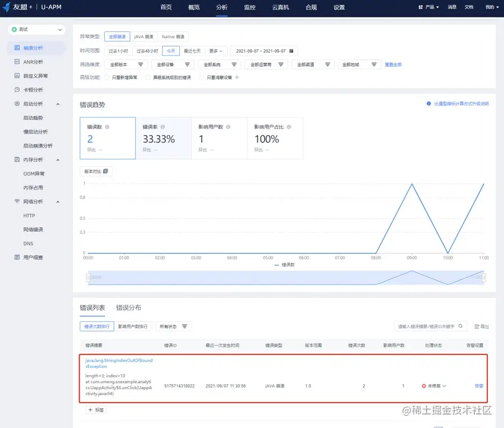Open 合规 in top navigation

311,7
